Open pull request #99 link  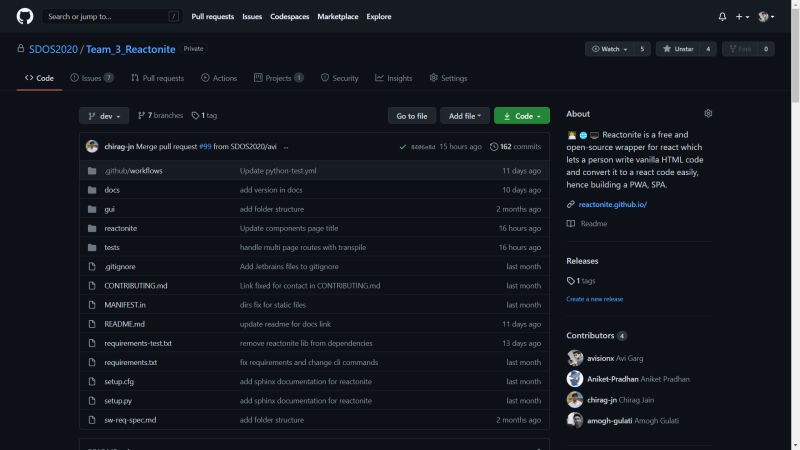pos(205,146)
